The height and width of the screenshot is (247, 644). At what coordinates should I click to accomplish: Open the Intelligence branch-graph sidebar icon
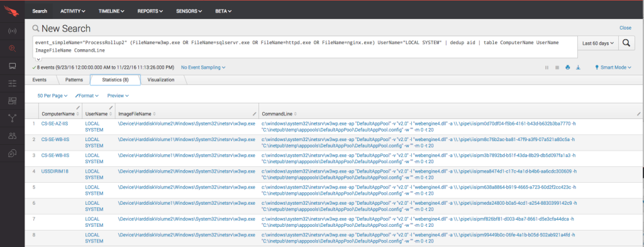click(x=13, y=118)
